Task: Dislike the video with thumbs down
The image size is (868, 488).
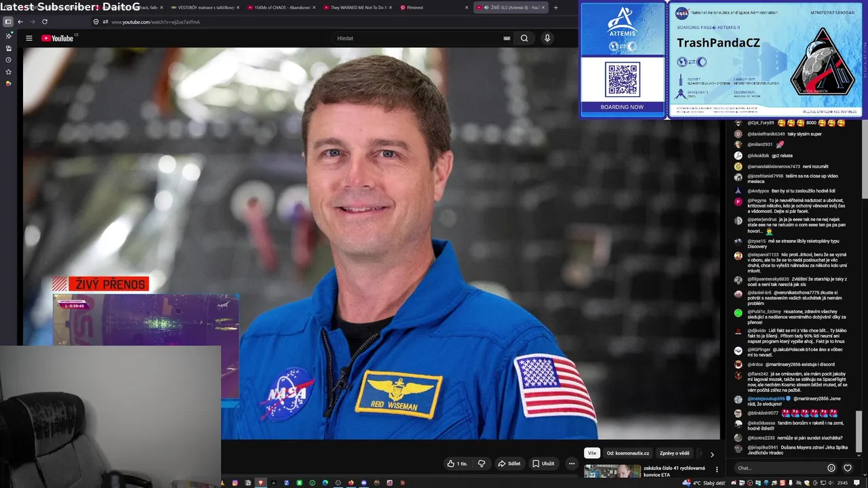Action: click(x=481, y=464)
